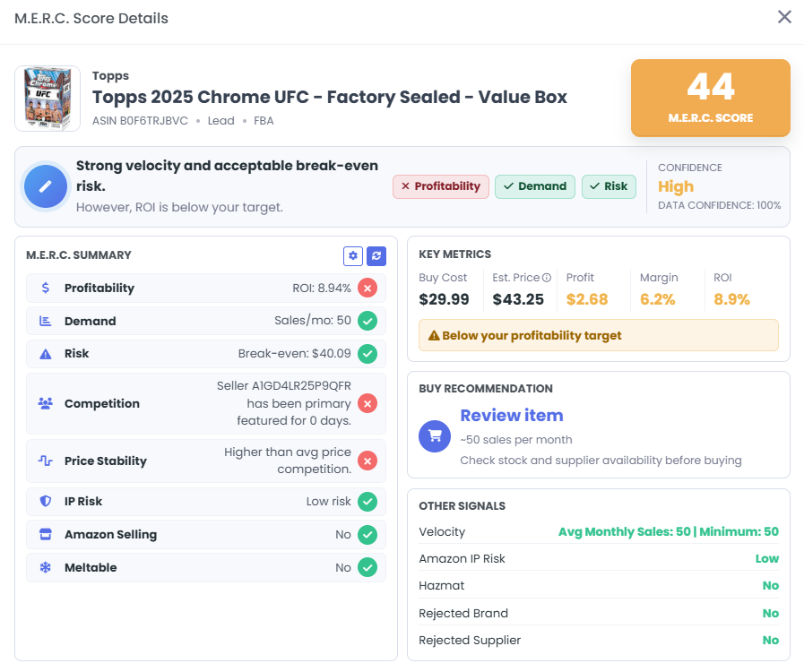Click the DATA CONFIDENCE: 100% text
804x672 pixels.
coord(720,205)
